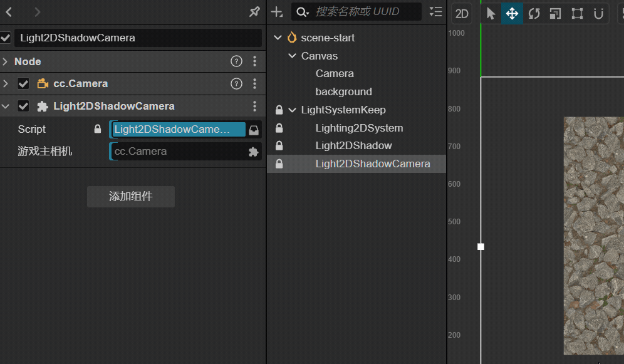Disable the cc.Camera component checkbox
The width and height of the screenshot is (624, 364).
[x=23, y=83]
